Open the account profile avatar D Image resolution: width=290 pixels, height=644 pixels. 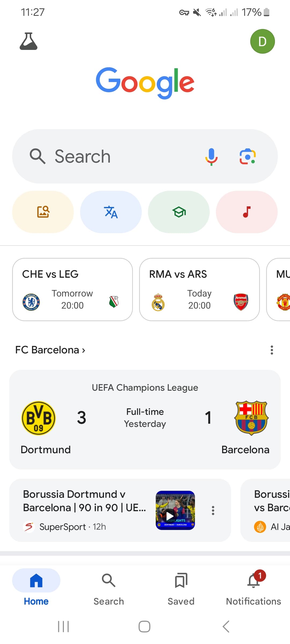[x=262, y=41]
